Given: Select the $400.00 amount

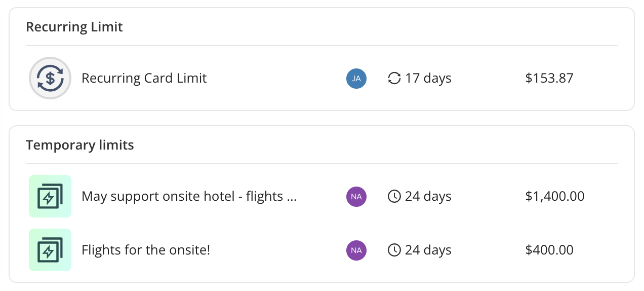Looking at the screenshot, I should (x=549, y=250).
